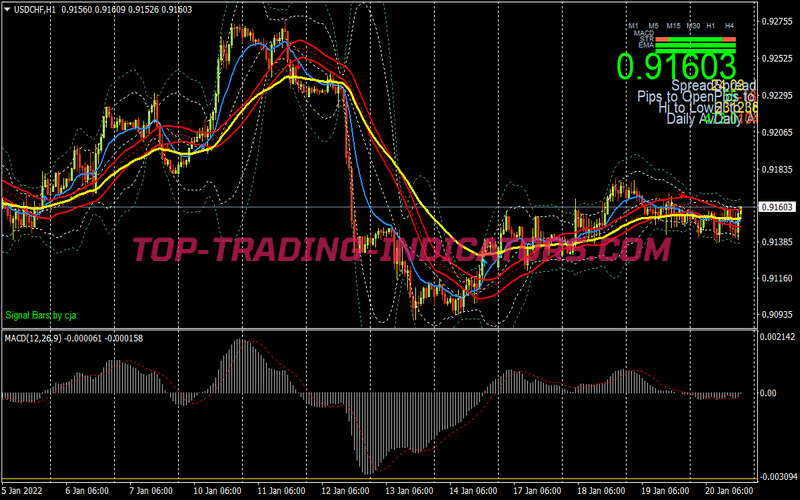Select the M1 label in Signal Bars
Viewport: 800px width, 500px height.
pyautogui.click(x=634, y=26)
